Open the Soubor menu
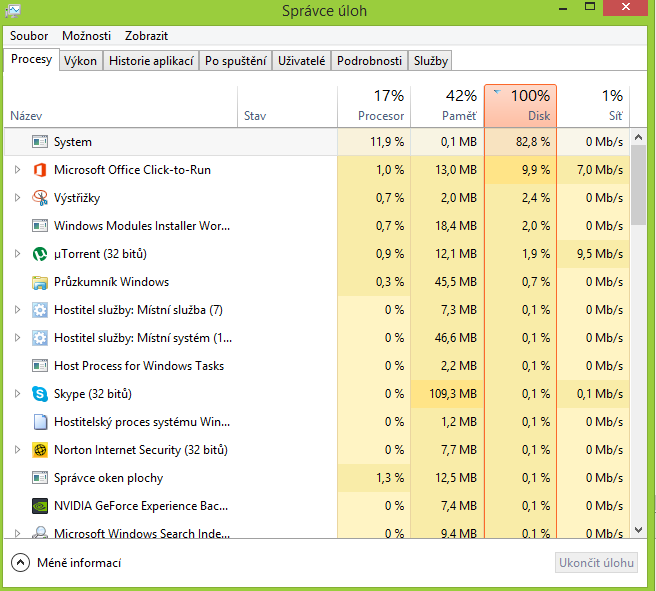This screenshot has height=591, width=656. (x=29, y=36)
